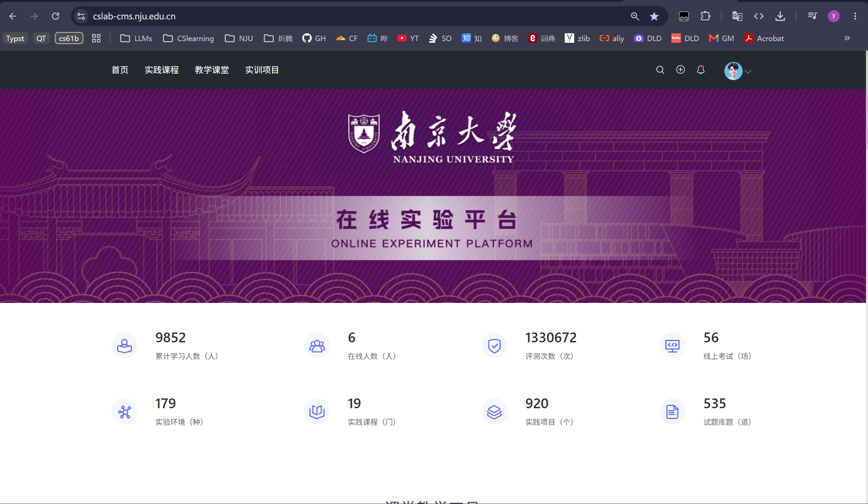The width and height of the screenshot is (868, 504).
Task: Click the 实验环境 molecule icon
Action: point(124,411)
